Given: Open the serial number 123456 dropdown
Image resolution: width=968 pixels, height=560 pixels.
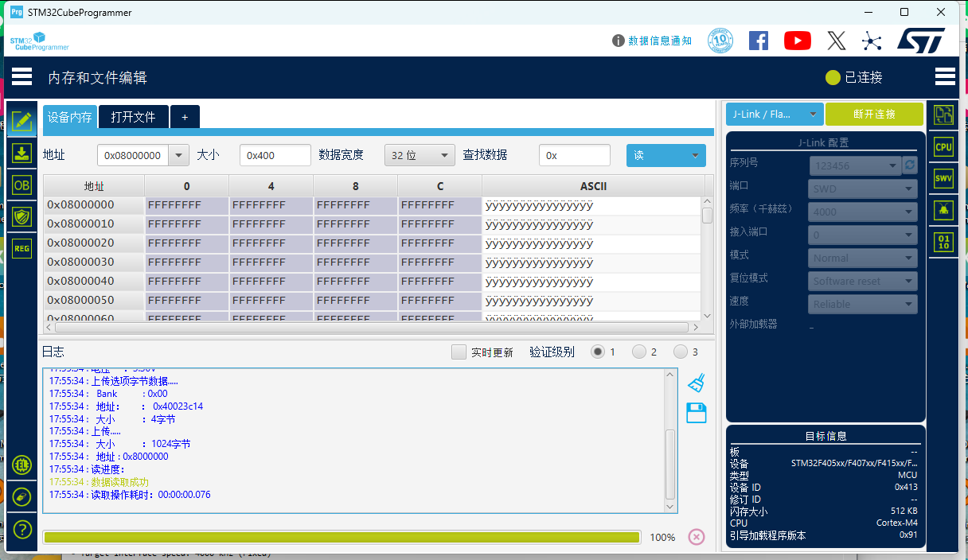Looking at the screenshot, I should pos(855,165).
